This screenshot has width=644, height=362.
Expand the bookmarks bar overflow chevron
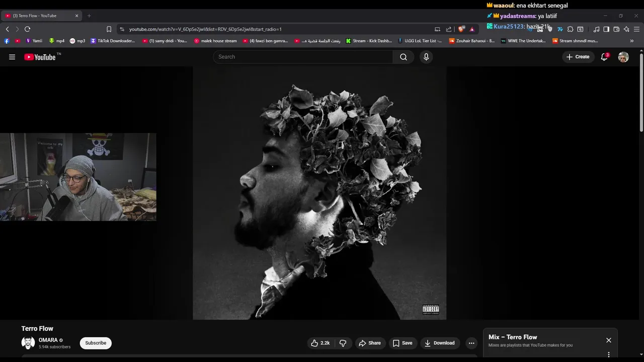click(632, 41)
